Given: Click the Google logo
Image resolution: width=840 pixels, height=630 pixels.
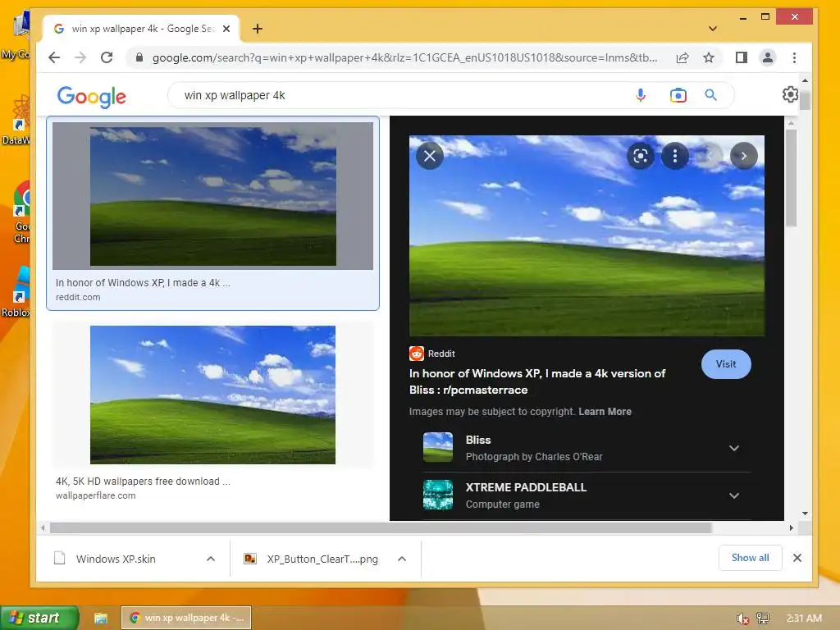Looking at the screenshot, I should pyautogui.click(x=92, y=97).
